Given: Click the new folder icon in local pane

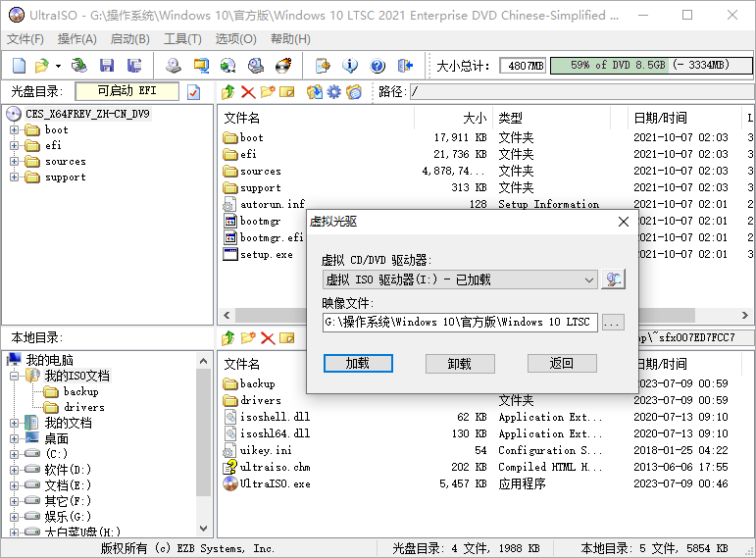Looking at the screenshot, I should pos(248,338).
